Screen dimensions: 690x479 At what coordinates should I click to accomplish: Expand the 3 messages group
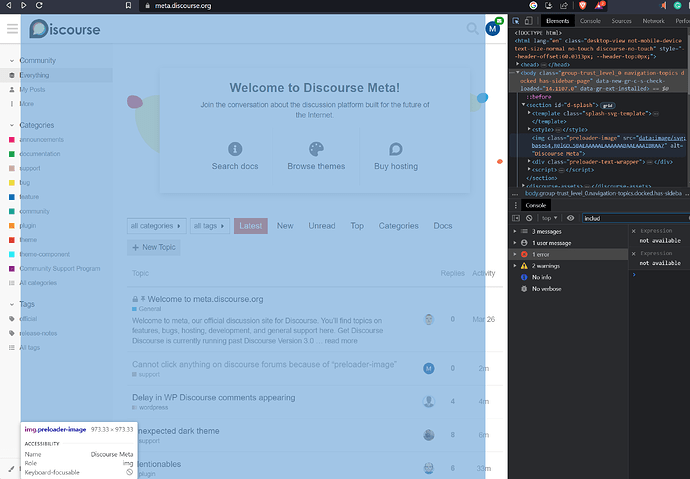(514, 231)
